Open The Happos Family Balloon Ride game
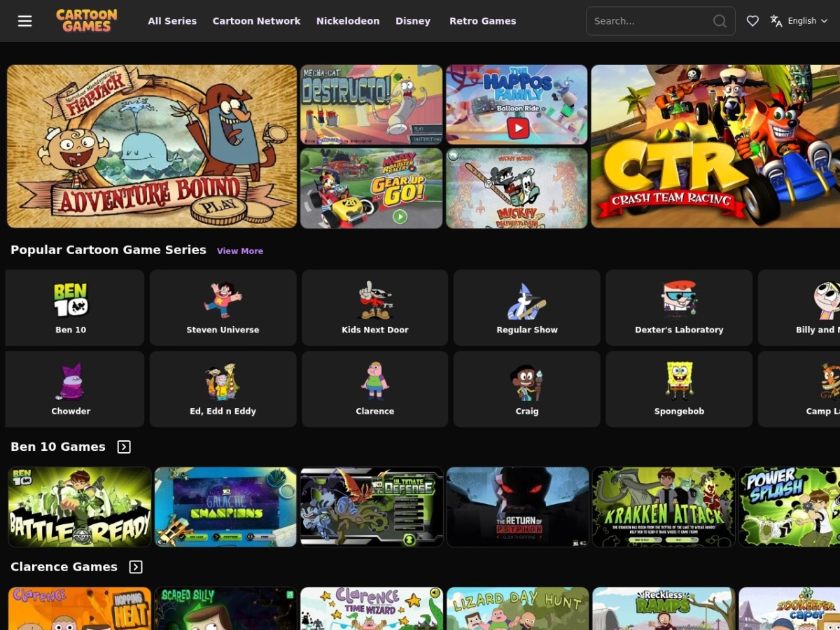Viewport: 840px width, 630px height. tap(517, 105)
